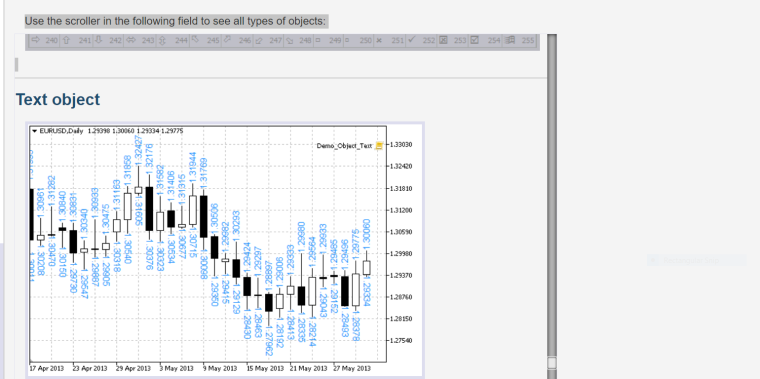
Task: Click the 9 May 2013 date label
Action: point(220,369)
